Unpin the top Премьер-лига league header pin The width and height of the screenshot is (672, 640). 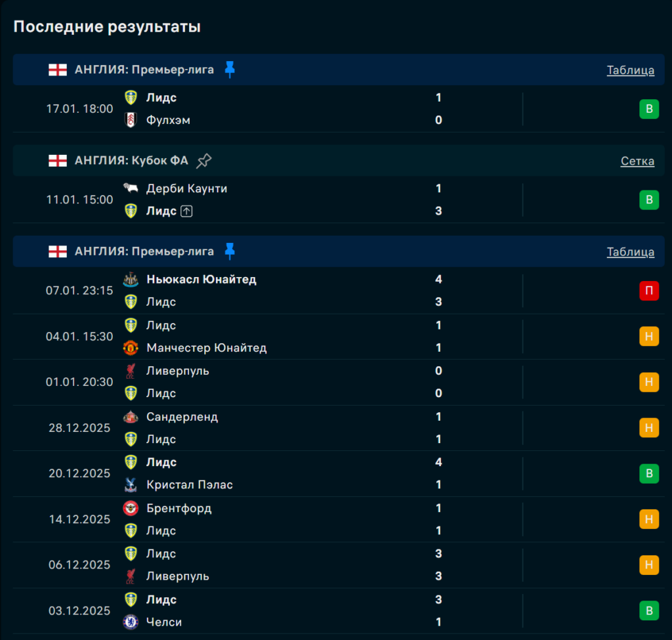pyautogui.click(x=229, y=70)
